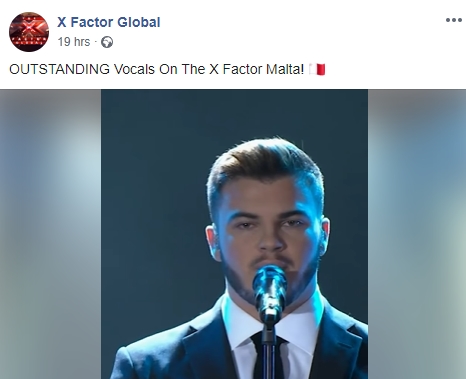Open the three-dot post options menu
This screenshot has height=379, width=466.
454,20
